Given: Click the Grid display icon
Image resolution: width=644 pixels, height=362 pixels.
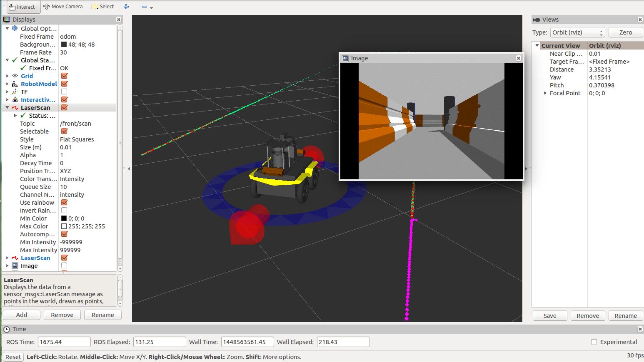Looking at the screenshot, I should pos(15,76).
